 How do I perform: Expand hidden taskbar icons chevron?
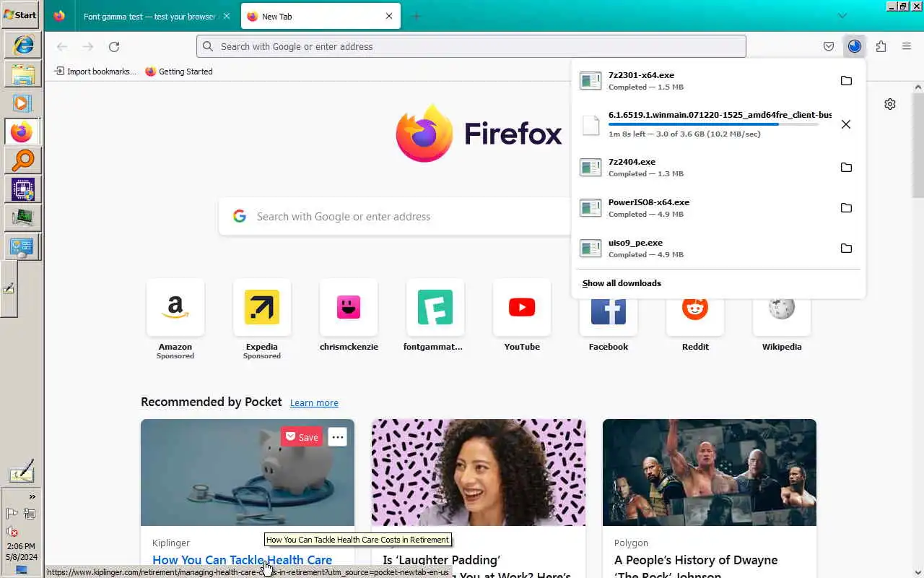pos(32,496)
